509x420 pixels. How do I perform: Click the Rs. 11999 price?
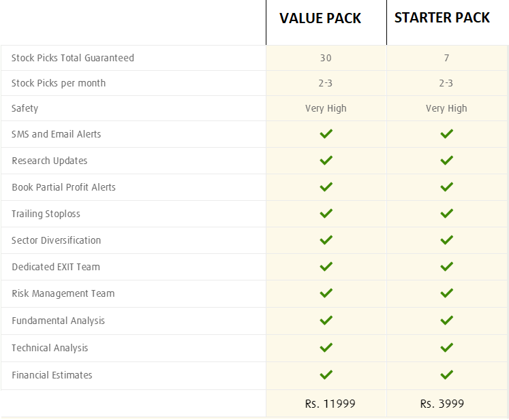point(330,404)
